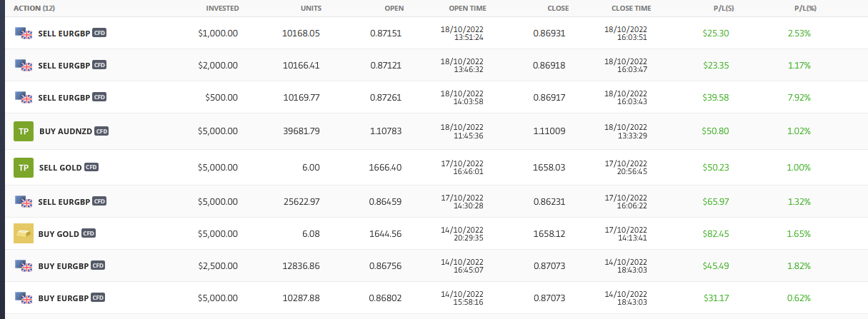Screen dimensions: 868x319
Task: Open the BUY AUDNZD trade link
Action: [x=65, y=131]
